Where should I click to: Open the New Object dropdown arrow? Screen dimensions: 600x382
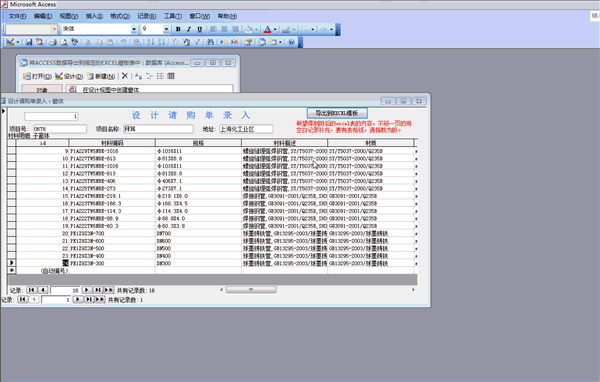click(x=280, y=42)
